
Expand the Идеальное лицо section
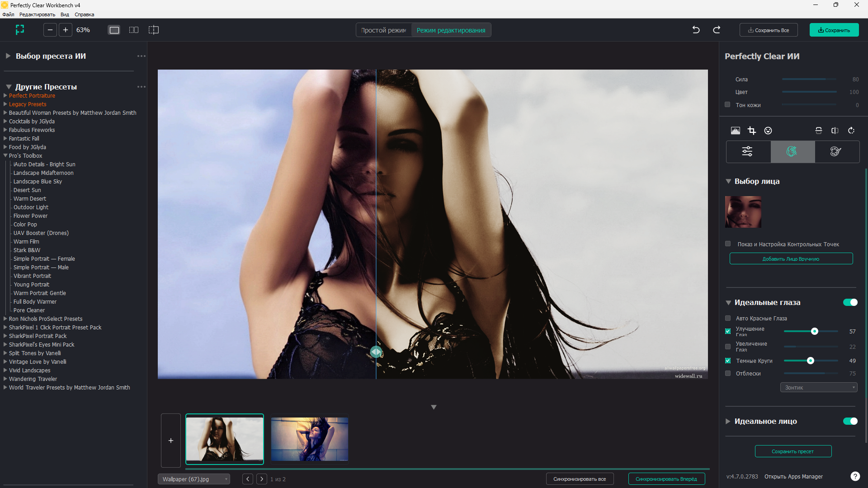click(x=728, y=421)
